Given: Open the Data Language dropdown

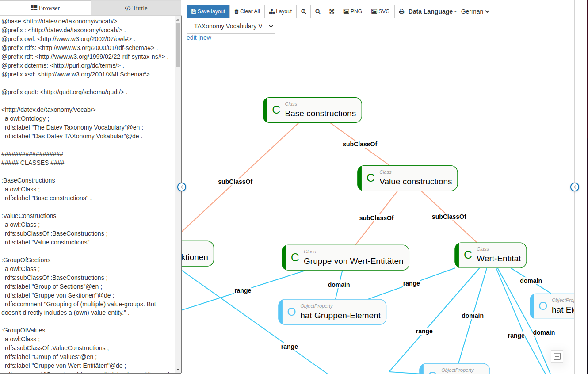Looking at the screenshot, I should click(x=475, y=11).
